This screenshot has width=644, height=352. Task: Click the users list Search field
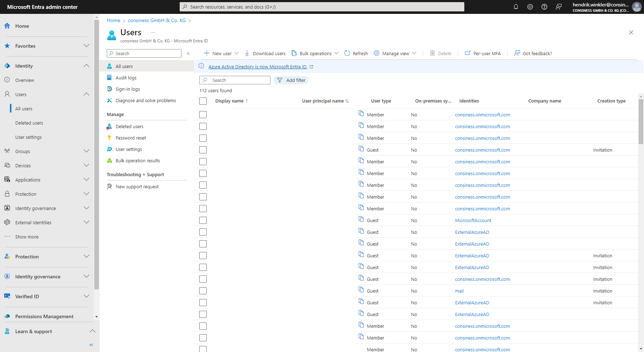(x=235, y=80)
